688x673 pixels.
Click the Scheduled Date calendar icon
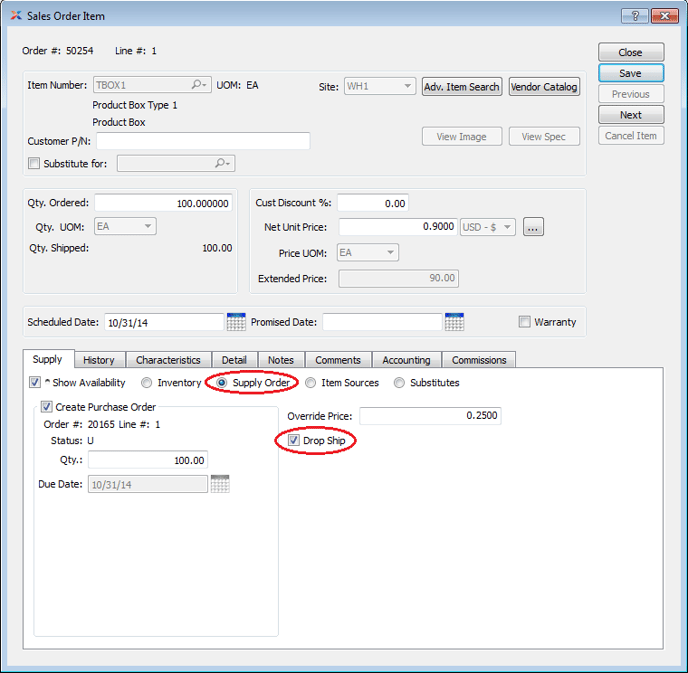(x=236, y=322)
